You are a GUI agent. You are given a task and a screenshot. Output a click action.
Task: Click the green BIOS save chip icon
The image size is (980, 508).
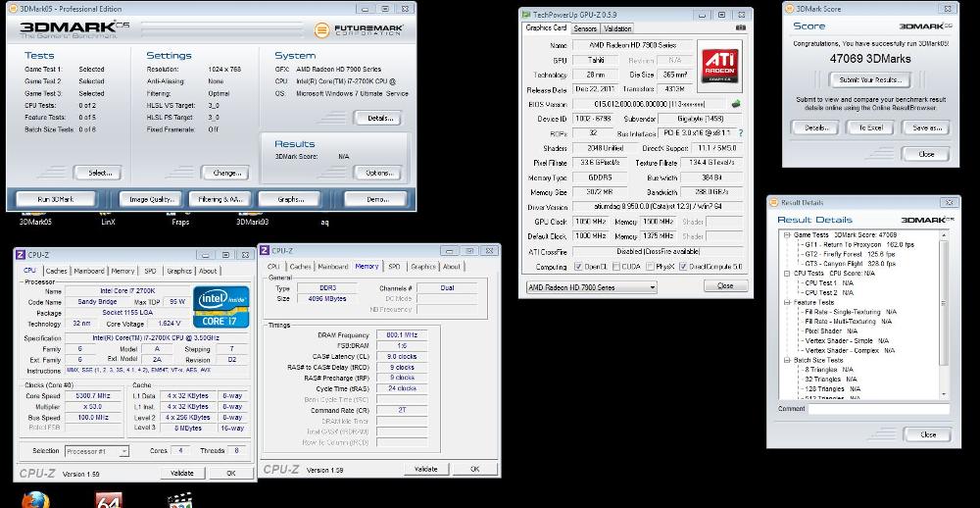(736, 104)
